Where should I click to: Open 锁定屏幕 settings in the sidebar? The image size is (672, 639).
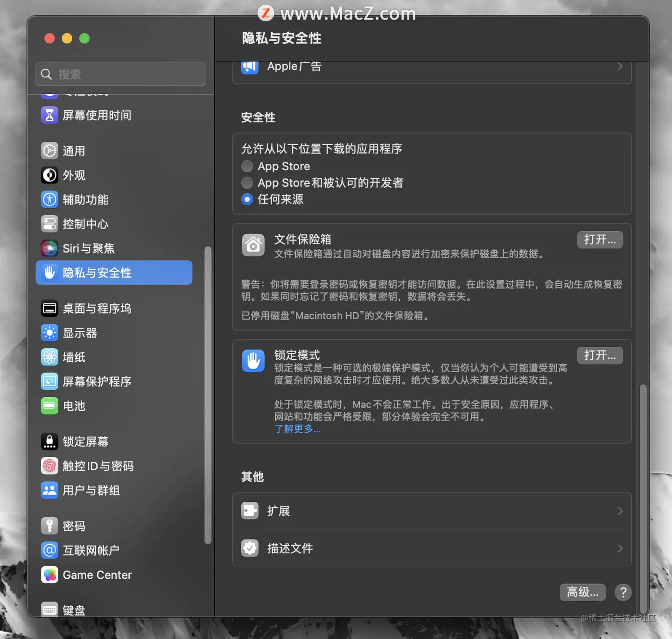(x=114, y=442)
